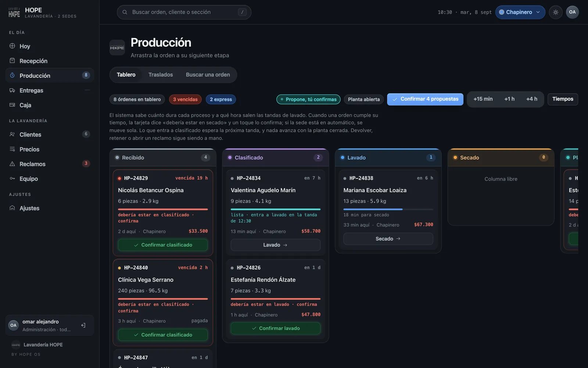
Task: Open the Tiempos button
Action: click(563, 99)
